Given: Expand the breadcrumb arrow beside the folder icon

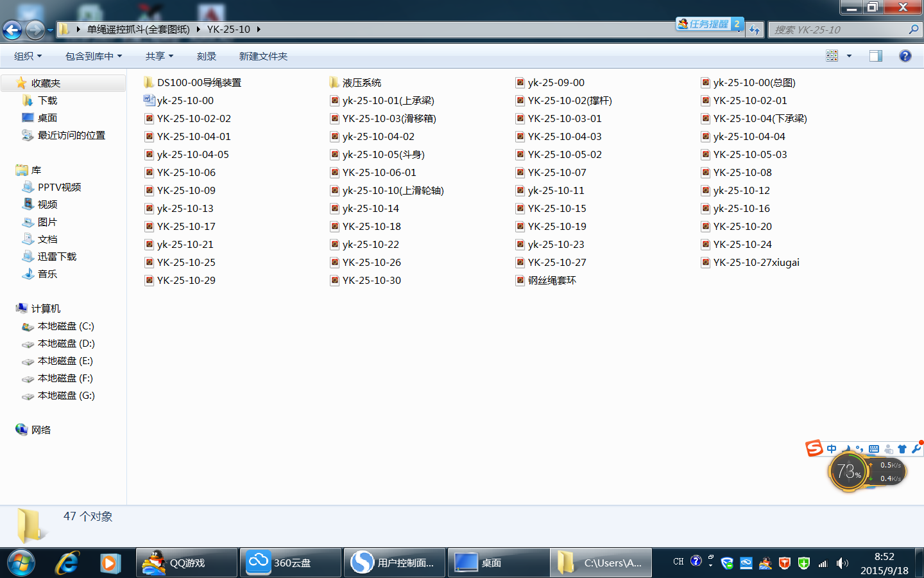Looking at the screenshot, I should [78, 29].
